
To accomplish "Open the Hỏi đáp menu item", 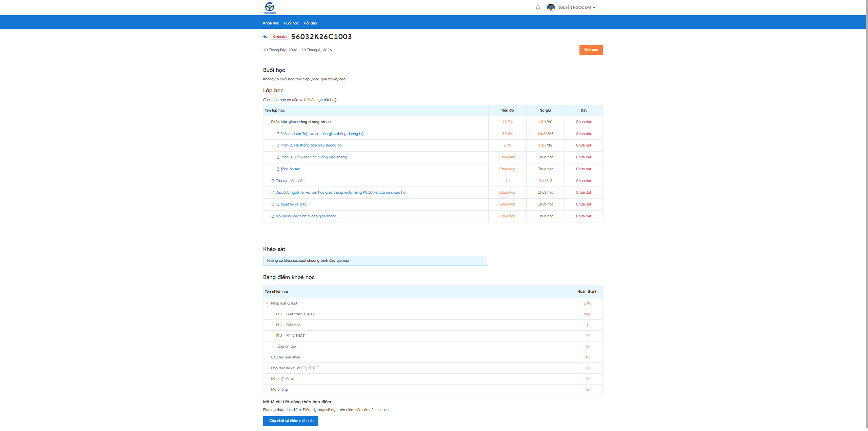I will (x=310, y=23).
